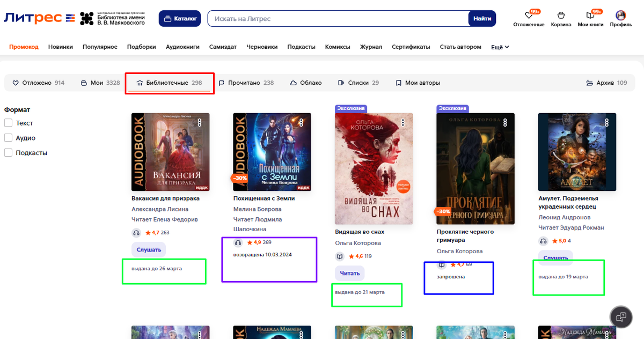Open Подборки in the navigation bar
The width and height of the screenshot is (644, 339).
142,47
